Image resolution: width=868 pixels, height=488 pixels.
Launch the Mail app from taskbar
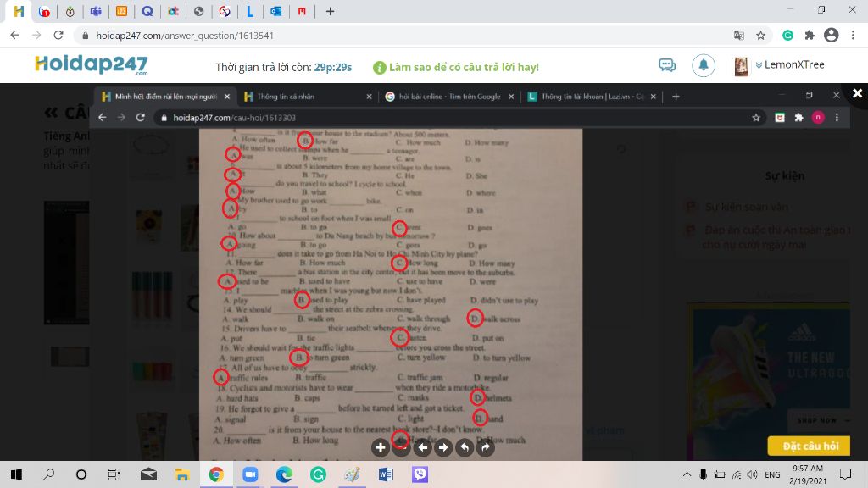click(x=148, y=474)
